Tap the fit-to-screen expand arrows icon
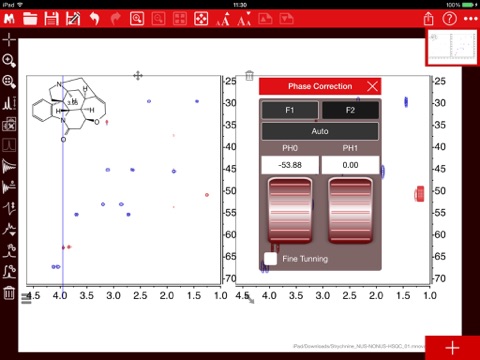Image resolution: width=480 pixels, height=360 pixels. pos(201,19)
